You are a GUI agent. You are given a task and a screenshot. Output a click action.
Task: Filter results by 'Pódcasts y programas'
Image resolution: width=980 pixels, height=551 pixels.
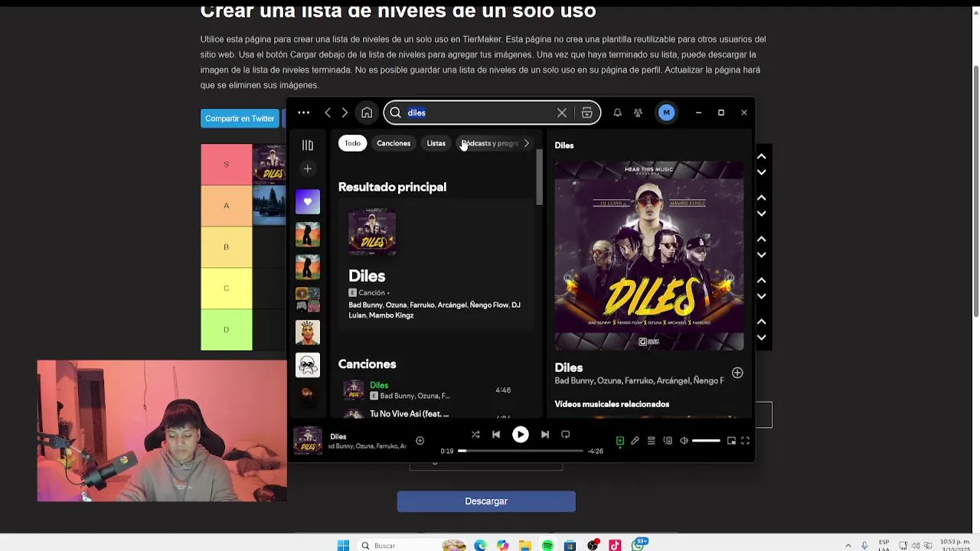tap(488, 143)
